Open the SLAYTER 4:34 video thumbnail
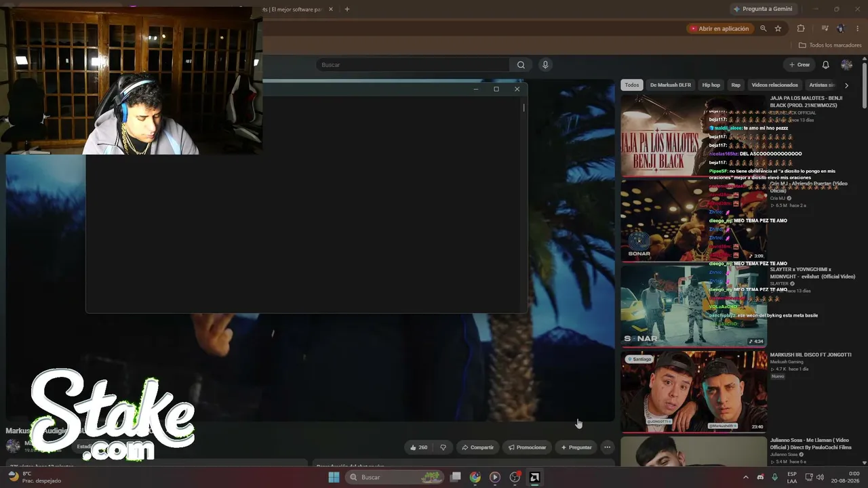The image size is (868, 488). pyautogui.click(x=694, y=306)
